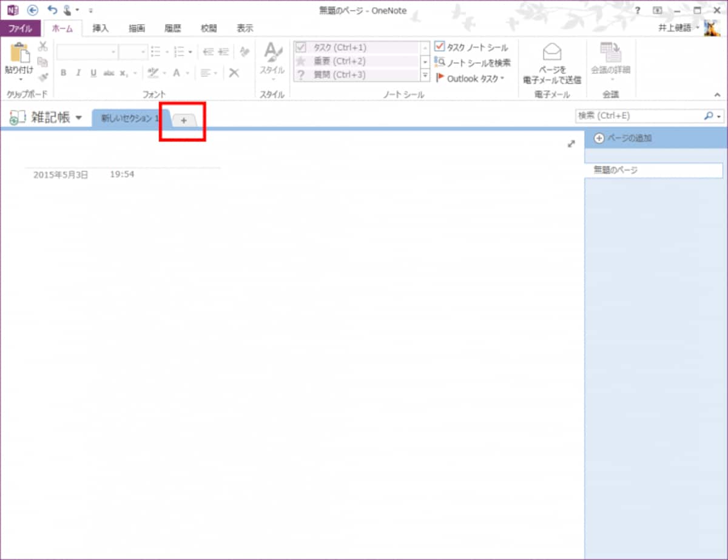Switch to the 挿入 ribbon tab
728x560 pixels.
[101, 29]
